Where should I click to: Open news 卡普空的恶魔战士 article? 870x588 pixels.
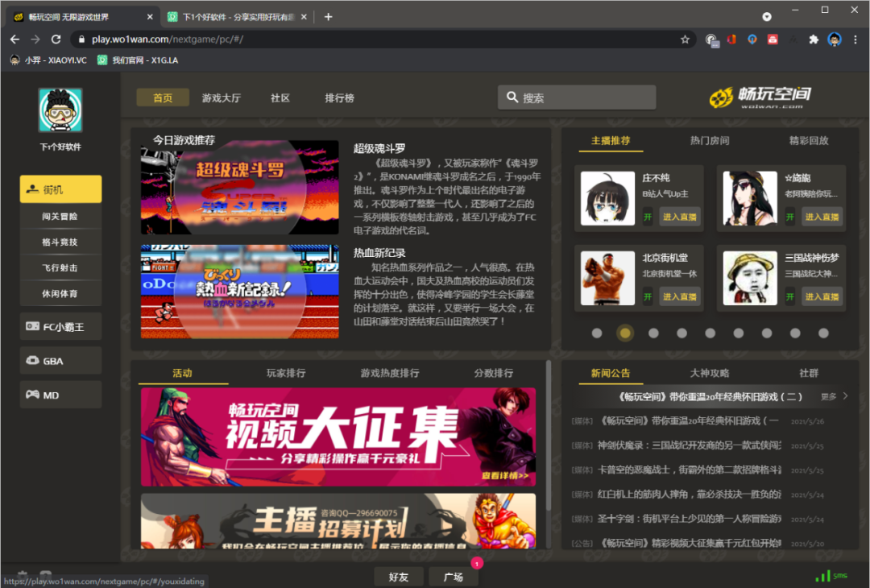(x=689, y=470)
